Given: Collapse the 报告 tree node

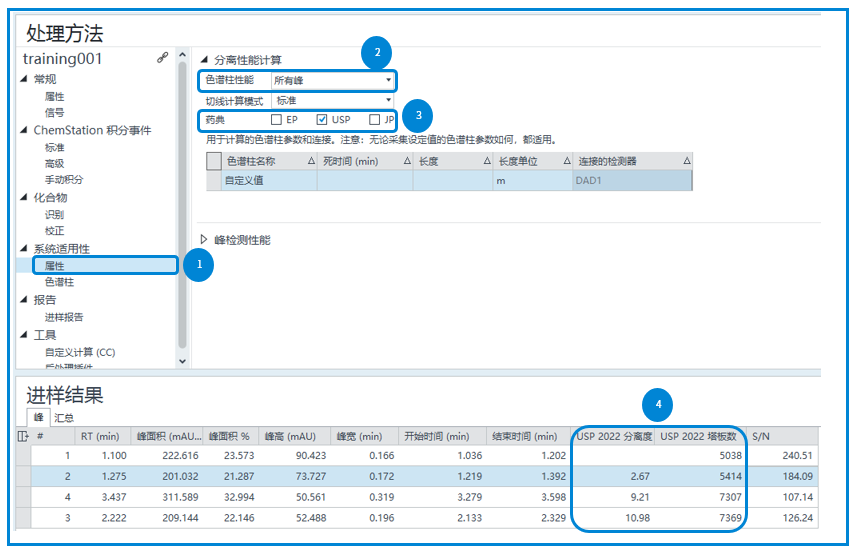Looking at the screenshot, I should (x=24, y=300).
